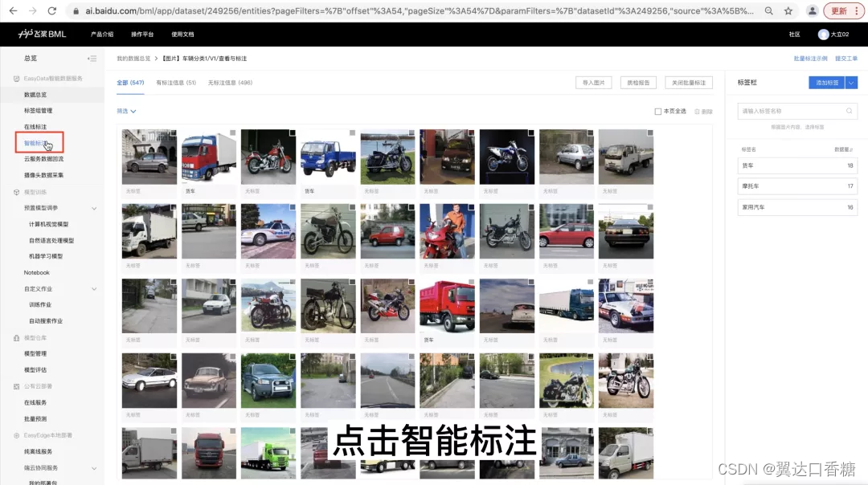868x485 pixels.
Task: Open 智能标注 in the sidebar
Action: coord(35,143)
